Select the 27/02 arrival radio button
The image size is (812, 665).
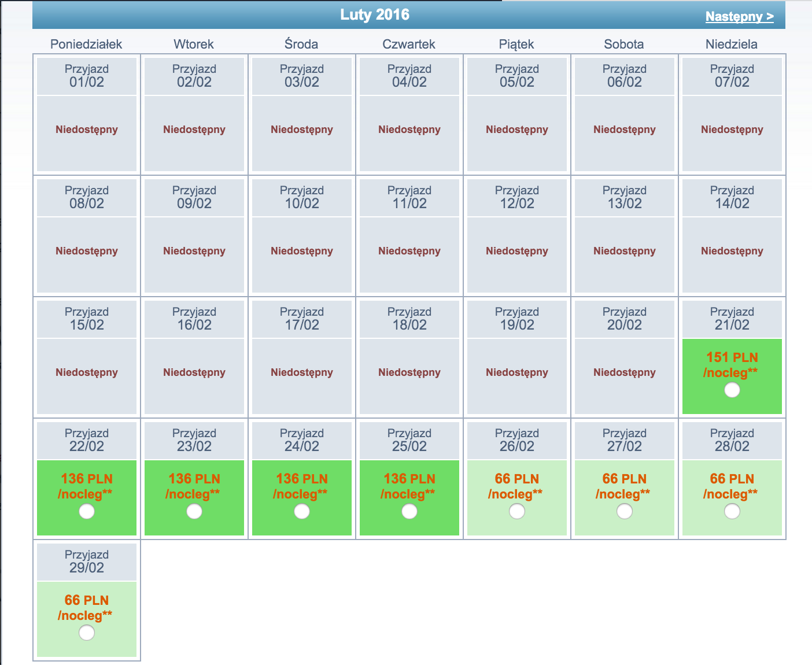(625, 511)
